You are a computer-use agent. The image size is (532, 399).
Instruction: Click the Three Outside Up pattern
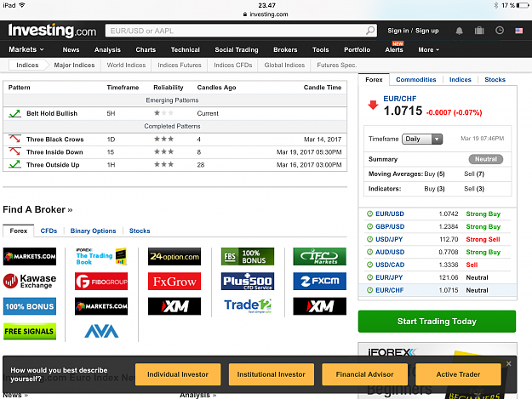(x=53, y=165)
